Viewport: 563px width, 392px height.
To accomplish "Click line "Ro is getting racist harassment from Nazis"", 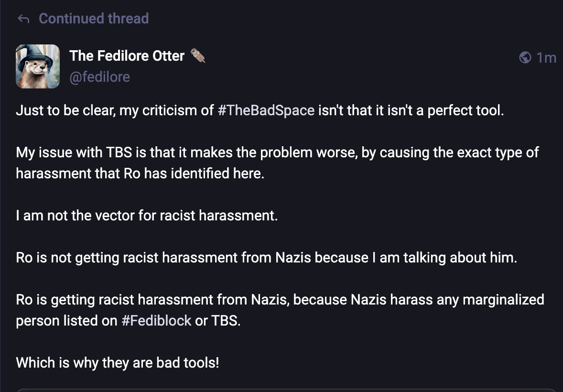I will (280, 299).
